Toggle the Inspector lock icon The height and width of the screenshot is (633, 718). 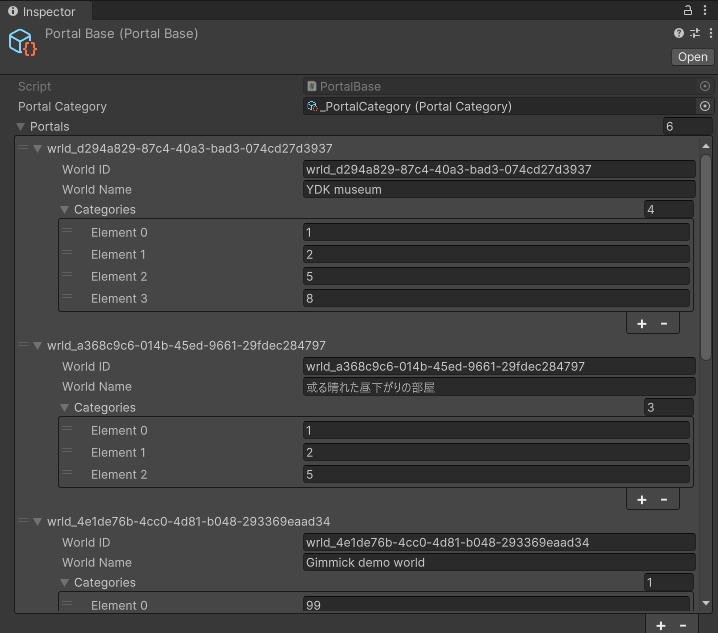click(x=687, y=10)
